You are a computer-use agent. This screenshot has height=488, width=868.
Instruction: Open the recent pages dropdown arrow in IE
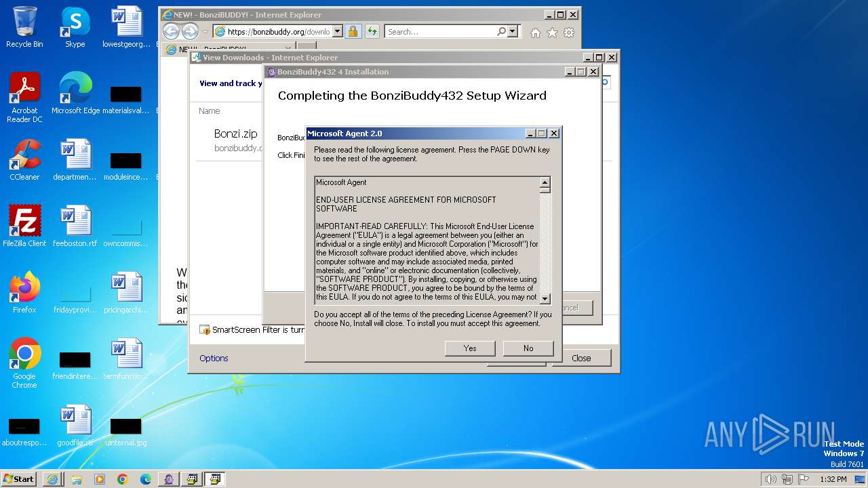pos(205,32)
